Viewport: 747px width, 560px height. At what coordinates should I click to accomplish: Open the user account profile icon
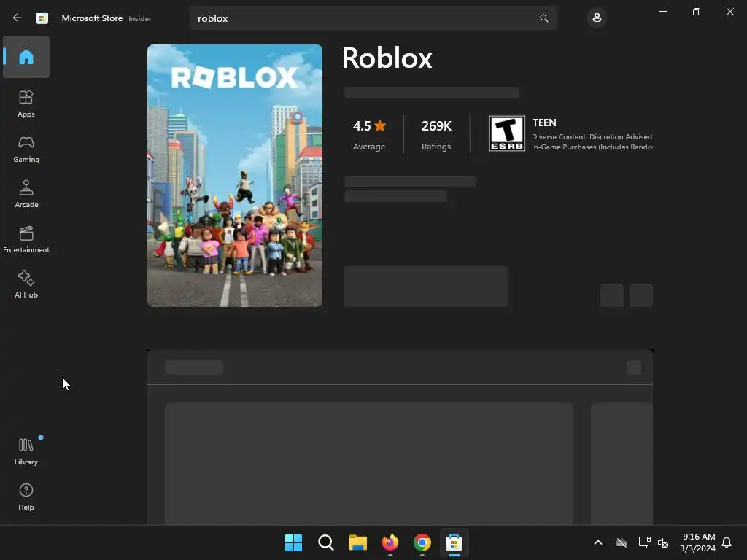597,18
